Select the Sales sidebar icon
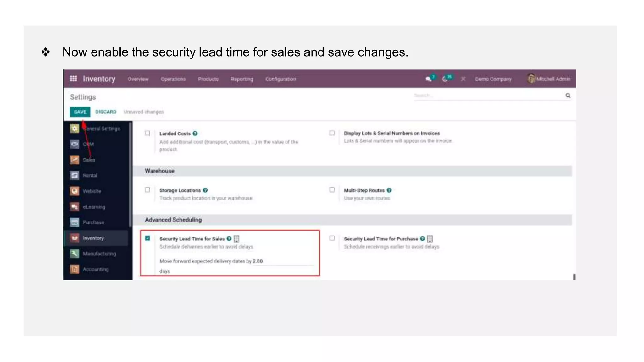This screenshot has height=362, width=644. [75, 160]
